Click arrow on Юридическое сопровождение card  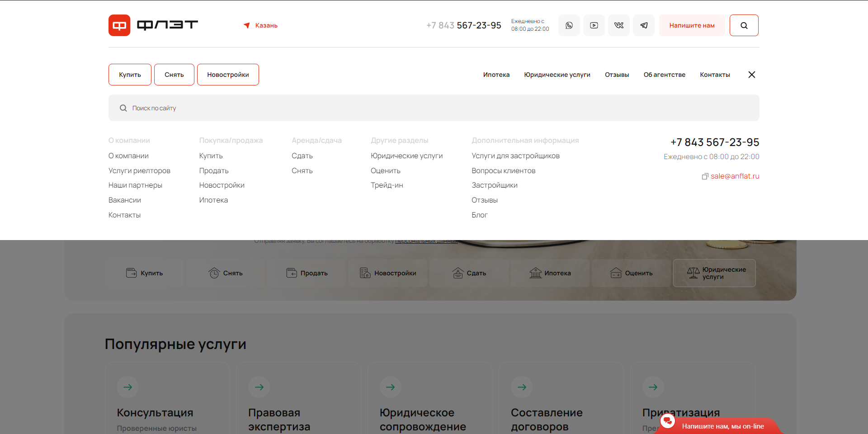391,387
